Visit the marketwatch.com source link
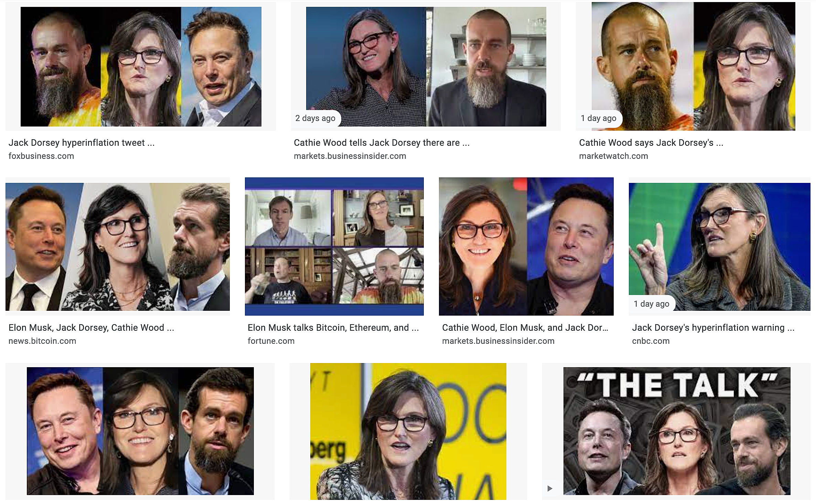This screenshot has width=816, height=504. [613, 156]
